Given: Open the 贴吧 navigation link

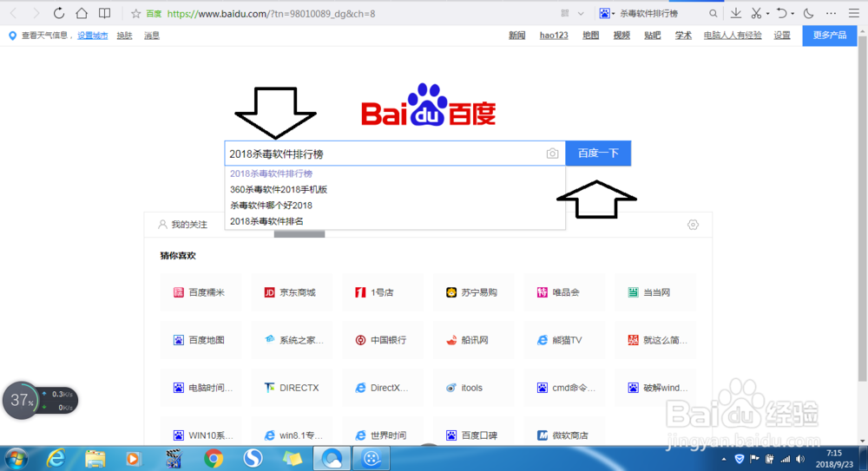Looking at the screenshot, I should coord(653,36).
